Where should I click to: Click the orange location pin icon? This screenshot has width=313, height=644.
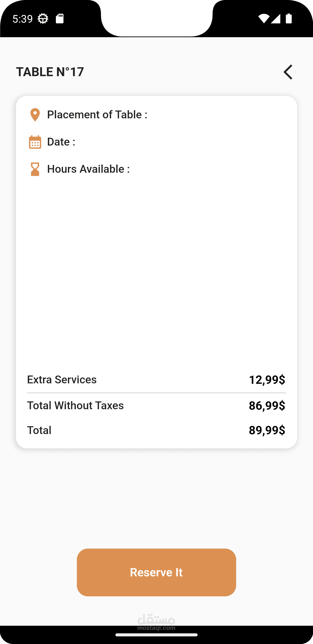coord(35,115)
